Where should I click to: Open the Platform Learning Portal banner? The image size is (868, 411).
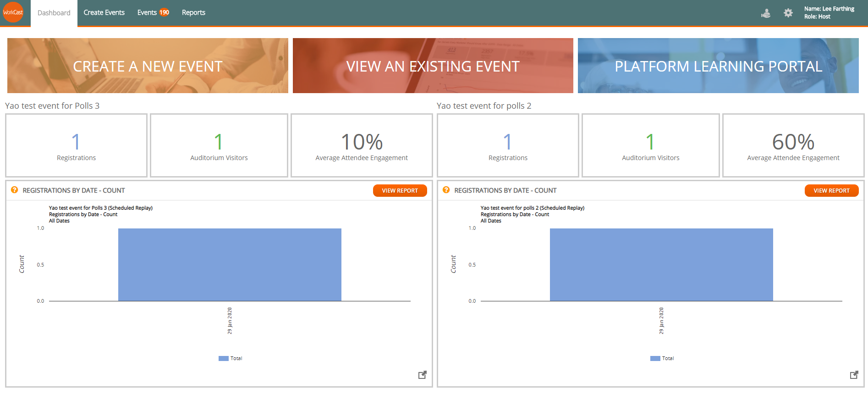point(718,66)
